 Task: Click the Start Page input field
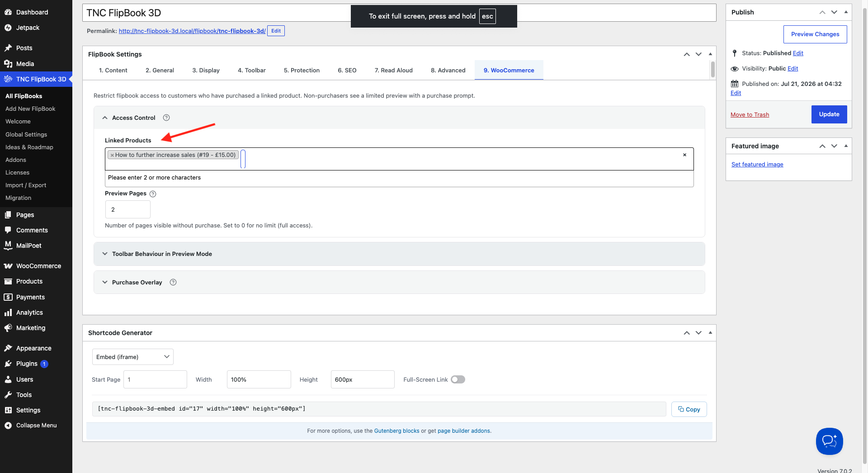tap(156, 379)
